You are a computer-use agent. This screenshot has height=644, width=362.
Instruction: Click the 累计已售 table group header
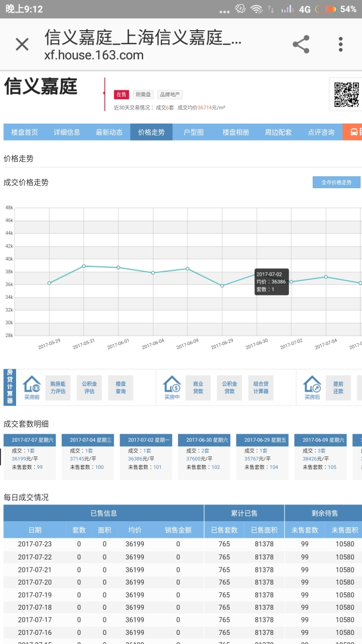(x=244, y=513)
